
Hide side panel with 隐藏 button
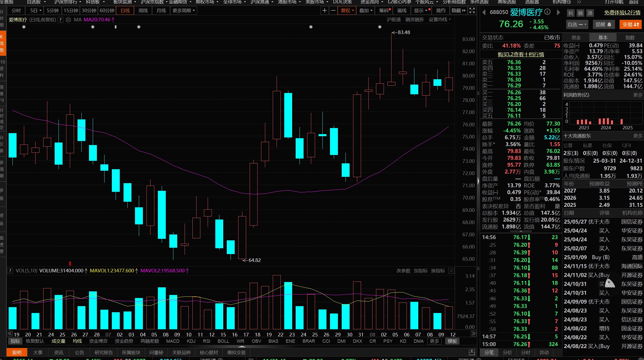tap(458, 11)
